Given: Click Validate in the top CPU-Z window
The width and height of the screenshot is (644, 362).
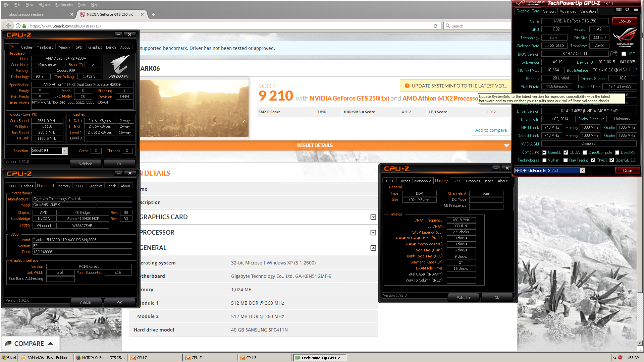Looking at the screenshot, I should click(x=86, y=164).
